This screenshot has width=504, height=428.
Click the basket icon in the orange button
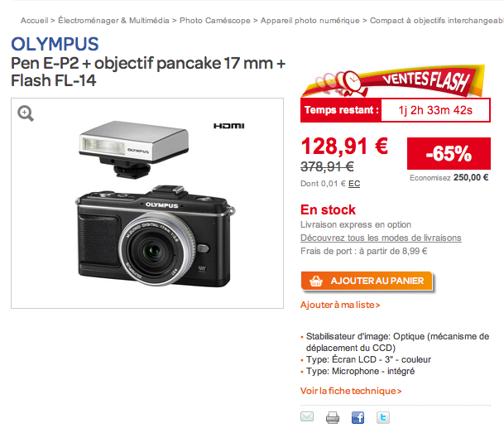coord(315,281)
